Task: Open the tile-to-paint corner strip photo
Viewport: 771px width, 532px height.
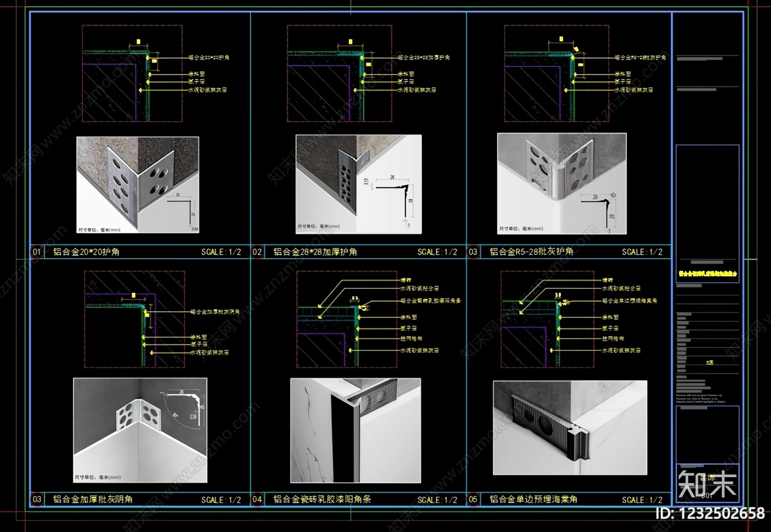Action: coord(356,430)
